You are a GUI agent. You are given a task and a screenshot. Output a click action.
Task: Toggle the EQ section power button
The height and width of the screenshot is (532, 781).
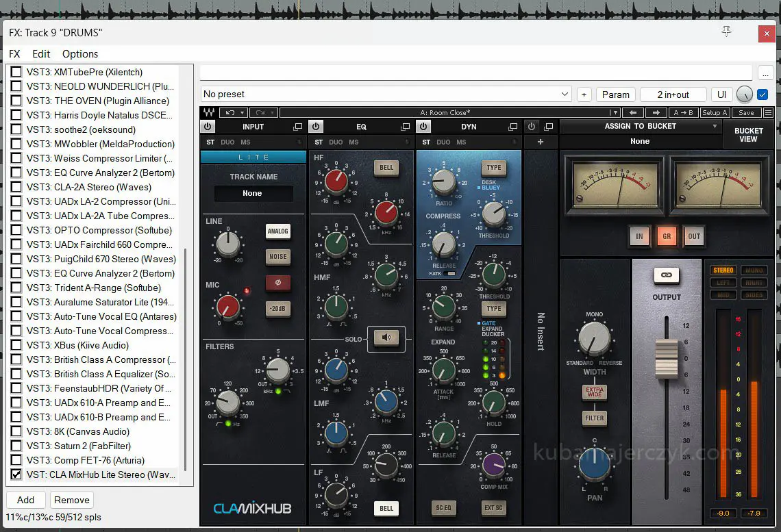(x=316, y=127)
